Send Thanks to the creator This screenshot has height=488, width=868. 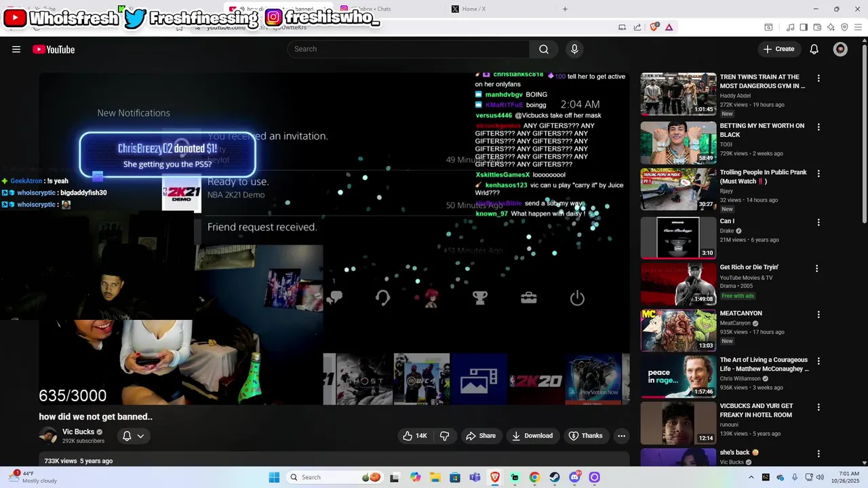point(586,436)
